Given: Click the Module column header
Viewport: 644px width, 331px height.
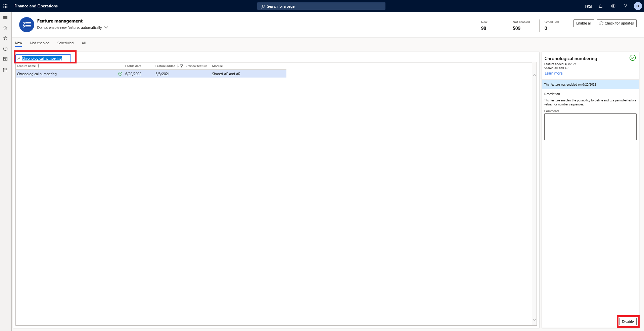Looking at the screenshot, I should (x=217, y=66).
